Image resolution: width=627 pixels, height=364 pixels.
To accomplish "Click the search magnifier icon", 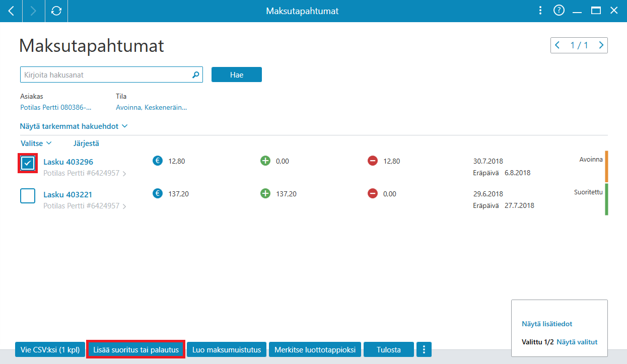I will [x=196, y=75].
